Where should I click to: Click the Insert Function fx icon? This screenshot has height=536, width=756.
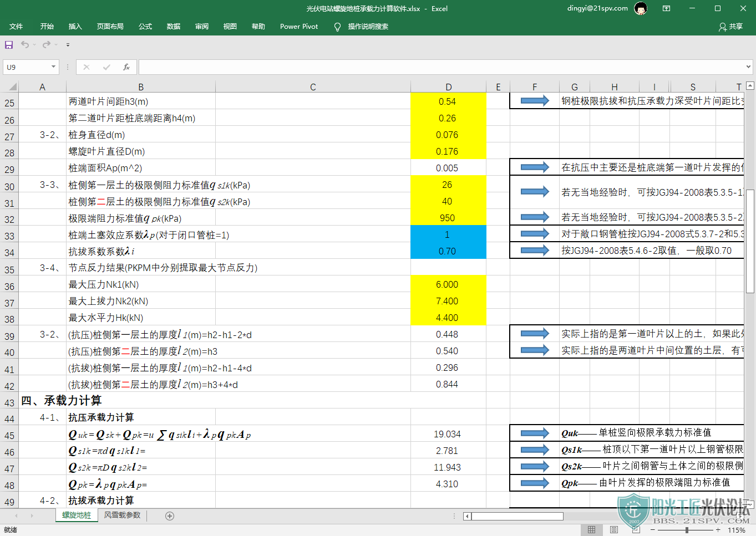(126, 67)
